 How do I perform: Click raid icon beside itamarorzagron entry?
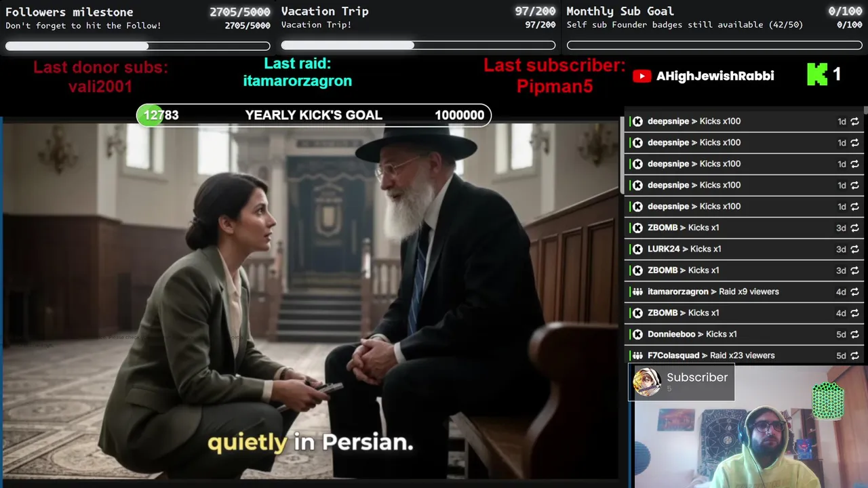coord(637,291)
